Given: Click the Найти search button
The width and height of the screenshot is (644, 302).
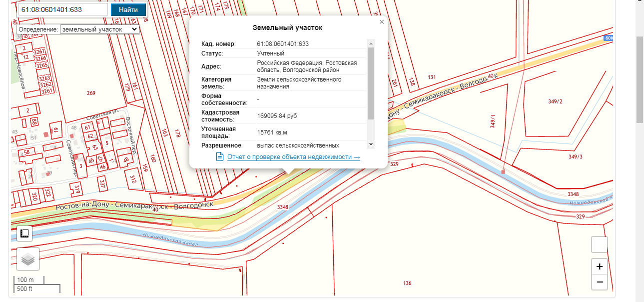Looking at the screenshot, I should (128, 9).
